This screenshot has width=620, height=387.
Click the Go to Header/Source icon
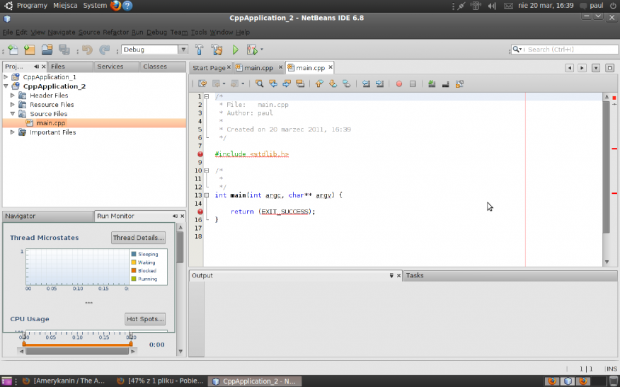pyautogui.click(x=459, y=84)
